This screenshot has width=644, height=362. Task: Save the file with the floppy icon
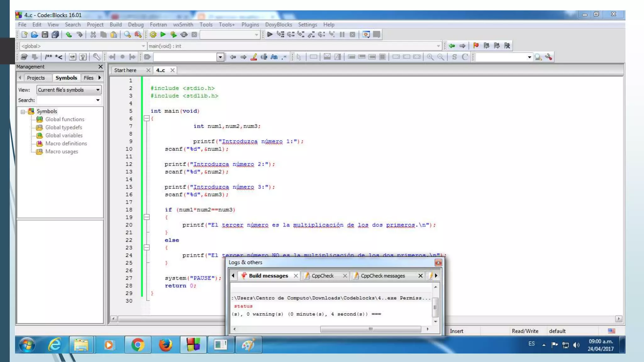pyautogui.click(x=45, y=35)
